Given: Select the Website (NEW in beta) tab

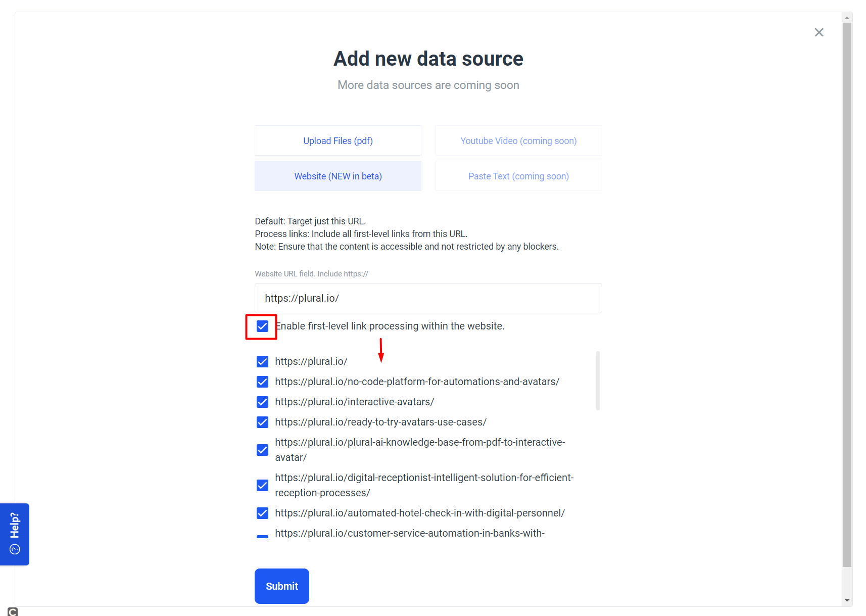Looking at the screenshot, I should coord(338,176).
